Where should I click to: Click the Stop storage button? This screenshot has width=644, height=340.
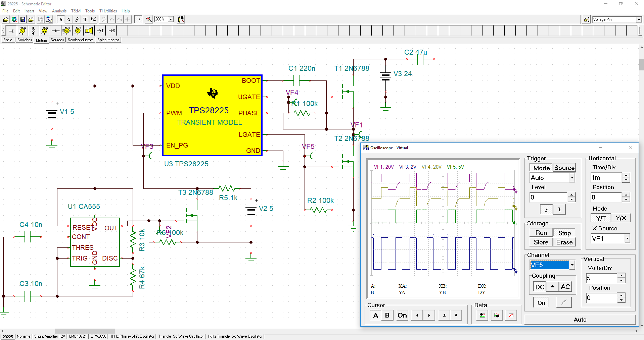564,233
